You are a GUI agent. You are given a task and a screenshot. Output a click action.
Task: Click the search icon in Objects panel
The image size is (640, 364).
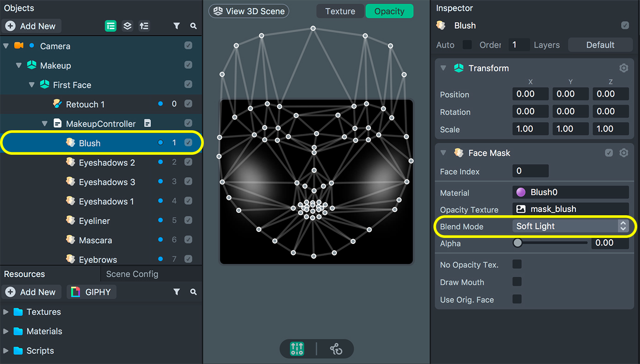(193, 26)
